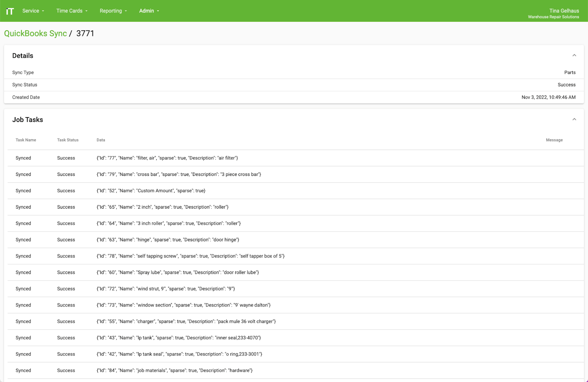
Task: Click Success status in the cross bar row
Action: [66, 174]
